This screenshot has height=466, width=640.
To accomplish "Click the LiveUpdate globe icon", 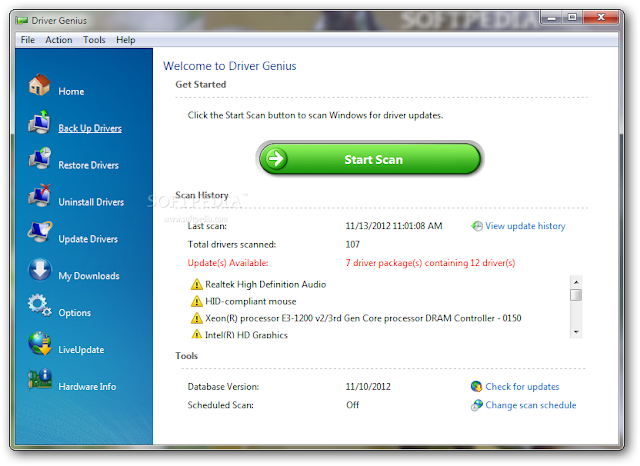I will [40, 343].
